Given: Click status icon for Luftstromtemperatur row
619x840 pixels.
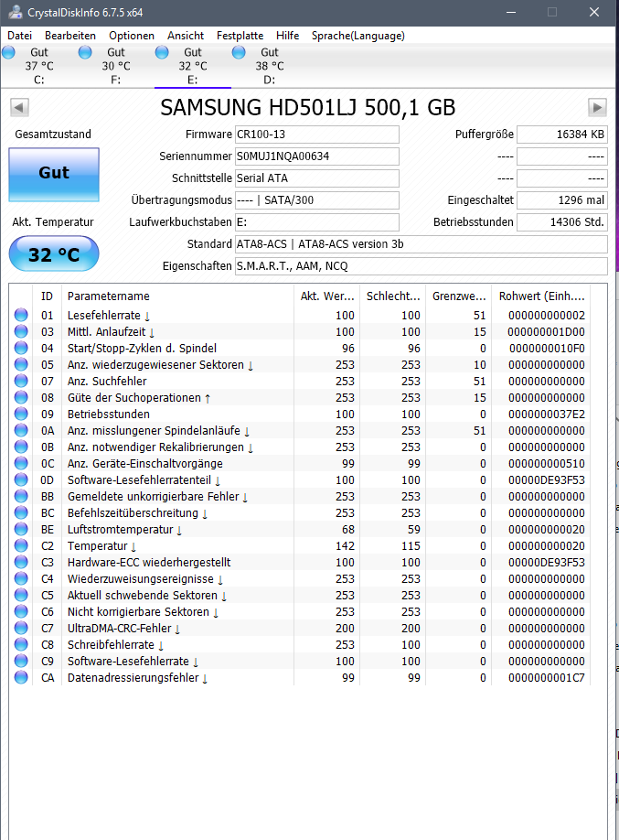Looking at the screenshot, I should point(21,529).
